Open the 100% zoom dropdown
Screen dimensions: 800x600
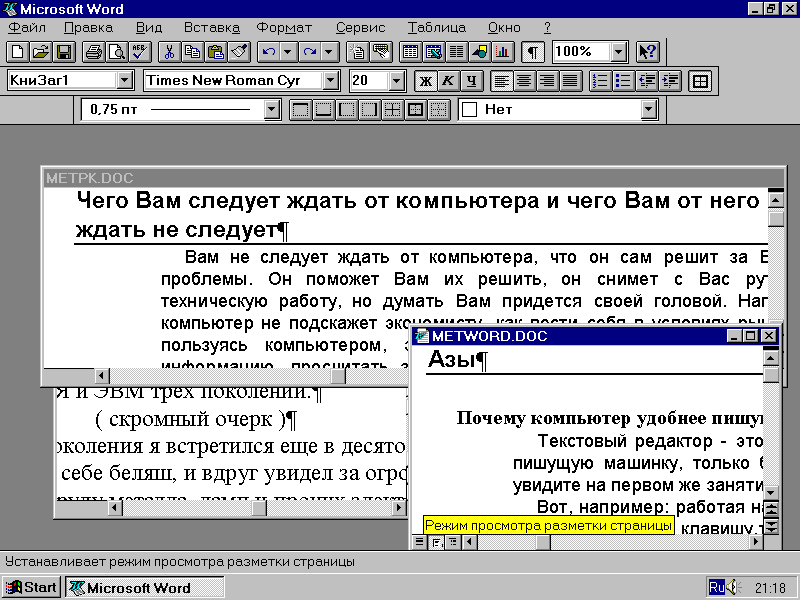coord(618,52)
